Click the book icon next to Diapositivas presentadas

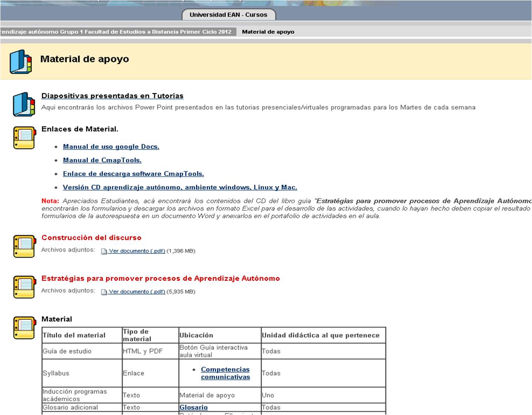tap(24, 104)
